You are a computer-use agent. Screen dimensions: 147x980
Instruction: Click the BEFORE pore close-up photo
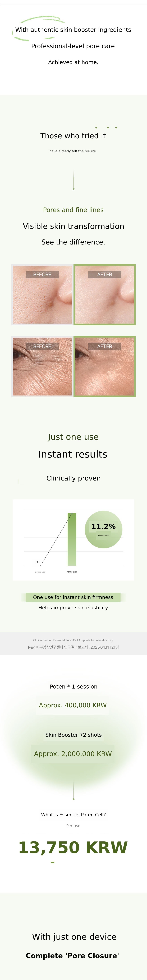click(x=42, y=295)
